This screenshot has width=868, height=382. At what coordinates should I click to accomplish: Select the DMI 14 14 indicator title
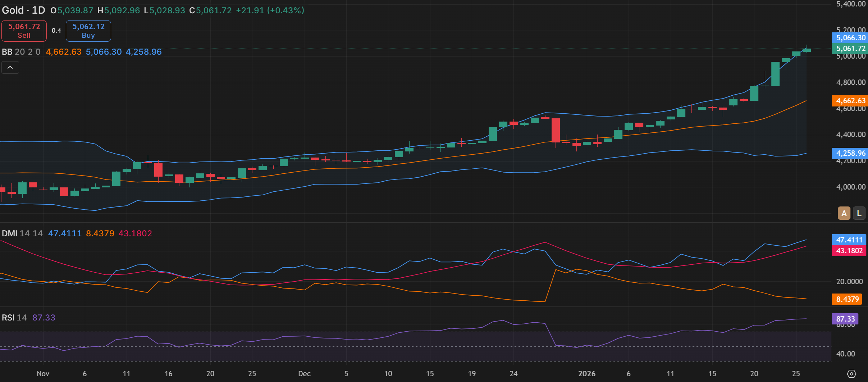click(x=22, y=233)
